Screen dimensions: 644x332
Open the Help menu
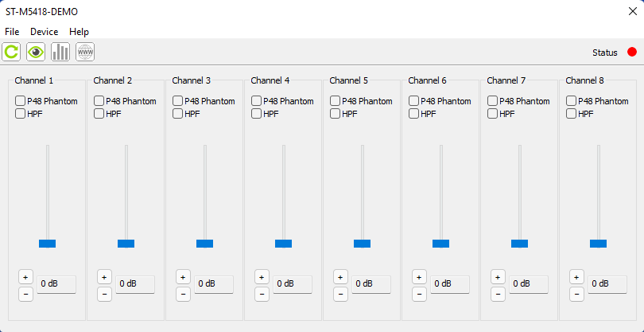click(x=80, y=32)
